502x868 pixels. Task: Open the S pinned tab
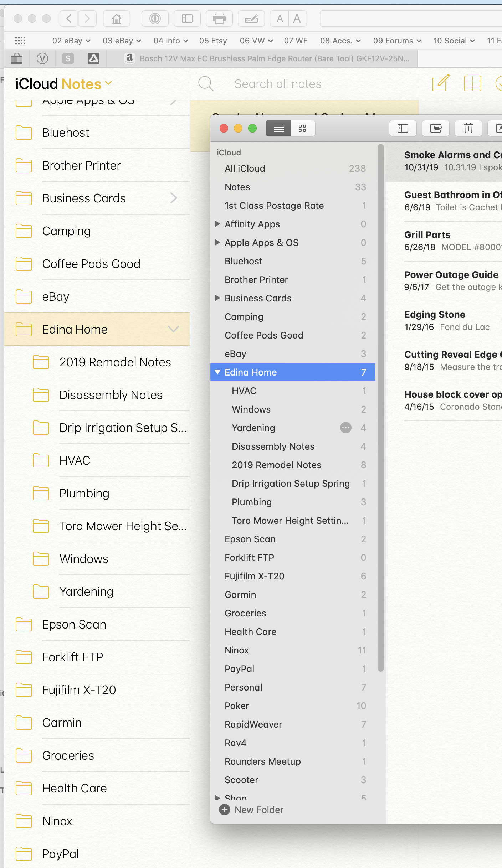pyautogui.click(x=68, y=58)
